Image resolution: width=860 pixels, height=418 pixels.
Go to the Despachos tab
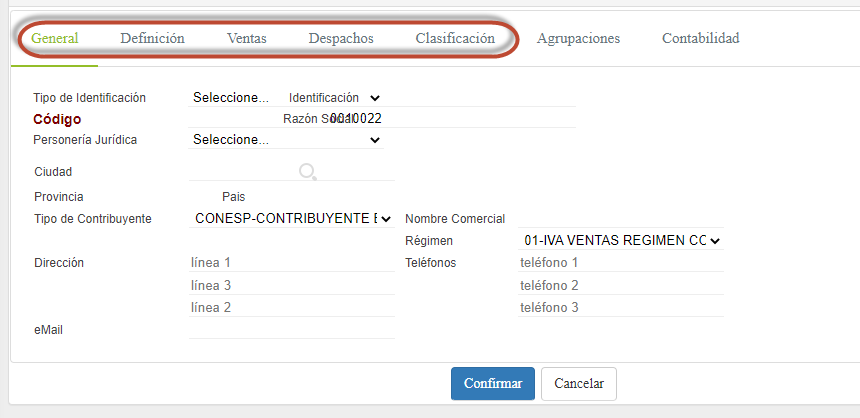point(340,39)
